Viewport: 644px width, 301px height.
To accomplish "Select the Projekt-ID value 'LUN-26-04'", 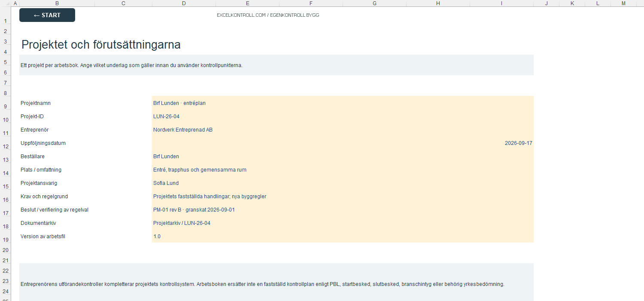I will pyautogui.click(x=343, y=117).
